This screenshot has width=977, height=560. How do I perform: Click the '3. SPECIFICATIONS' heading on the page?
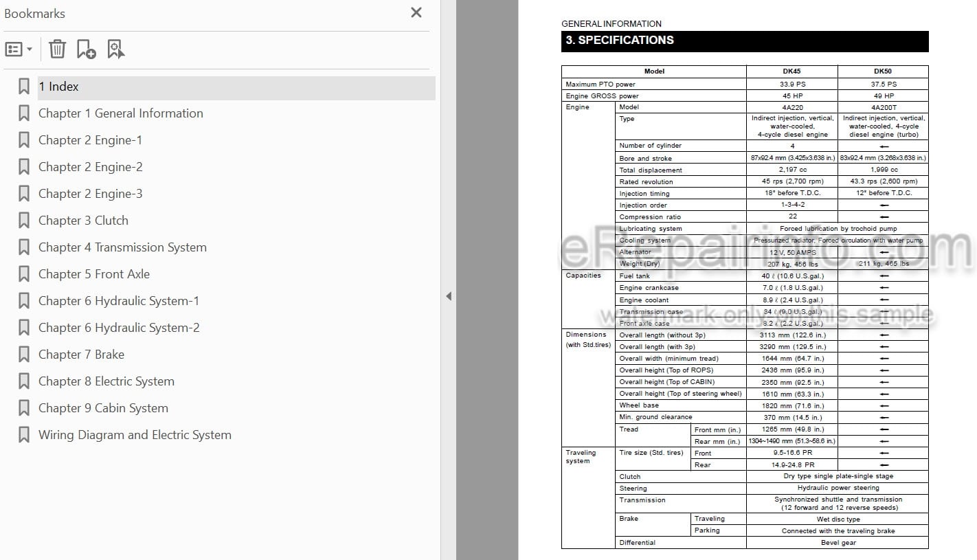(620, 41)
